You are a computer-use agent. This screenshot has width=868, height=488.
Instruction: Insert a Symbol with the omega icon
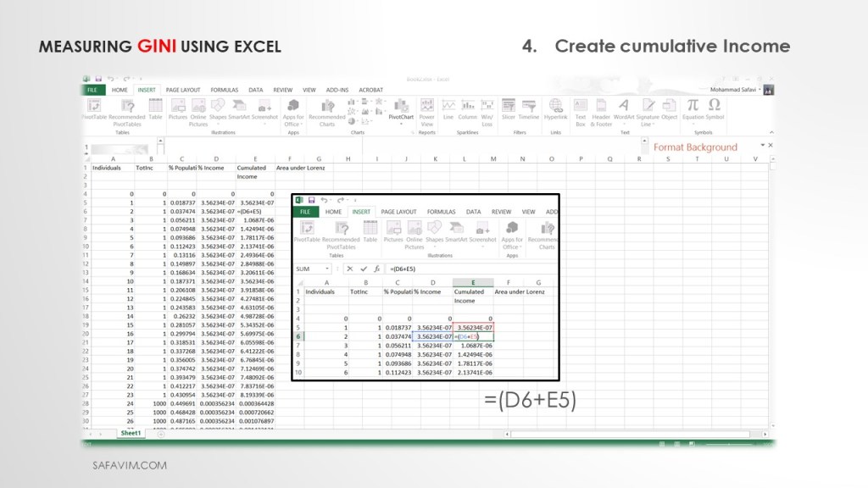click(x=715, y=106)
